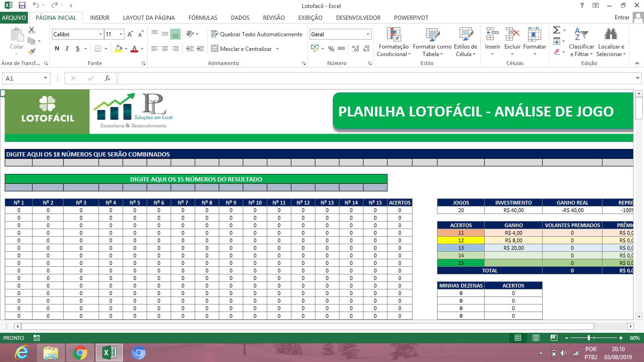644x362 pixels.
Task: Collapse the ribbon with chevron
Action: (637, 63)
